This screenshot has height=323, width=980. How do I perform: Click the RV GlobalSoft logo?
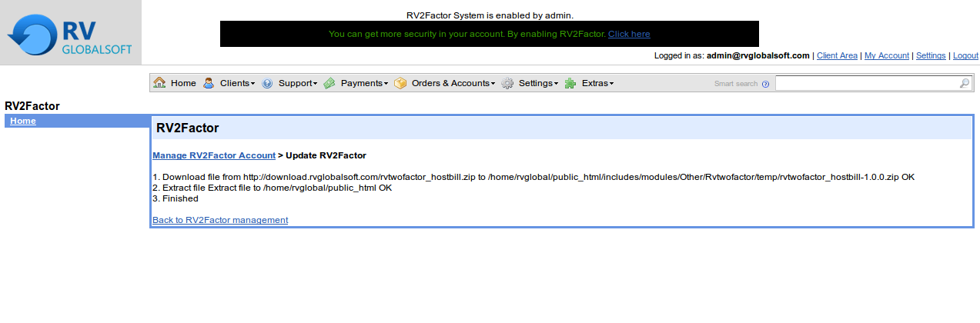pyautogui.click(x=71, y=35)
